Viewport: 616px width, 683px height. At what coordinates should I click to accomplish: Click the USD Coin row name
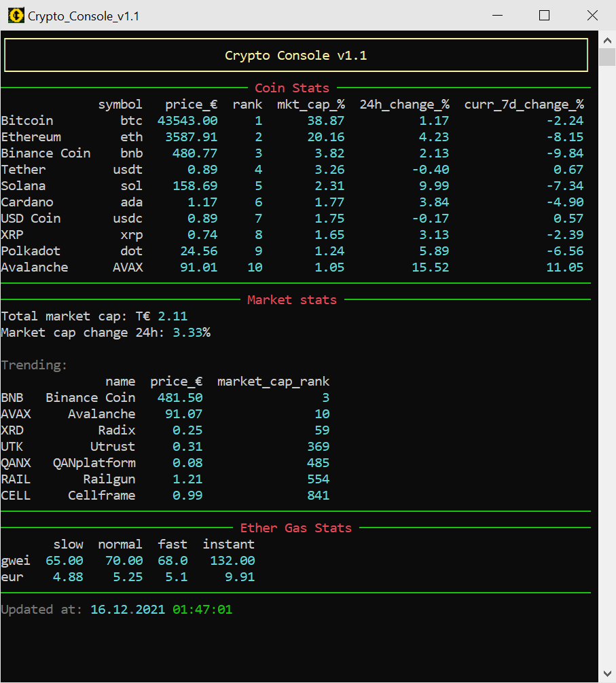(x=31, y=219)
